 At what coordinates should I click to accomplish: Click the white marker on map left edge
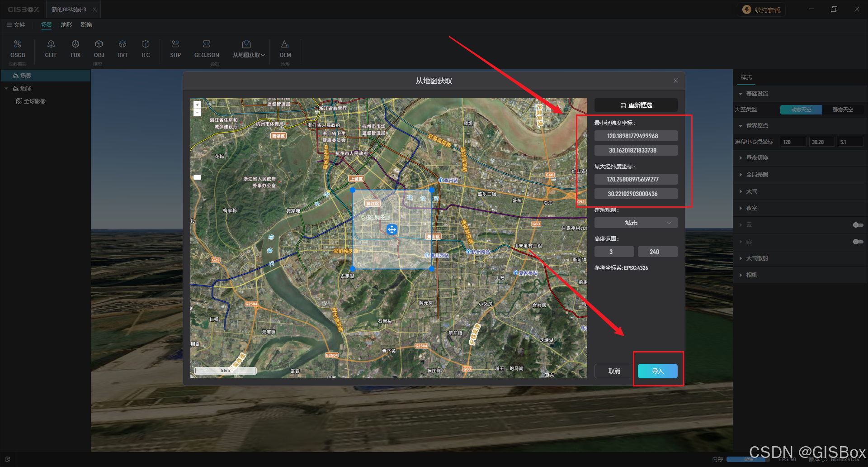198,177
